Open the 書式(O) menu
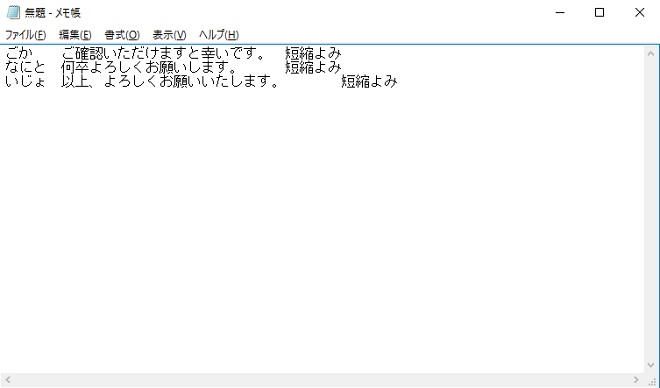Screen dimensions: 660x388 tap(122, 35)
